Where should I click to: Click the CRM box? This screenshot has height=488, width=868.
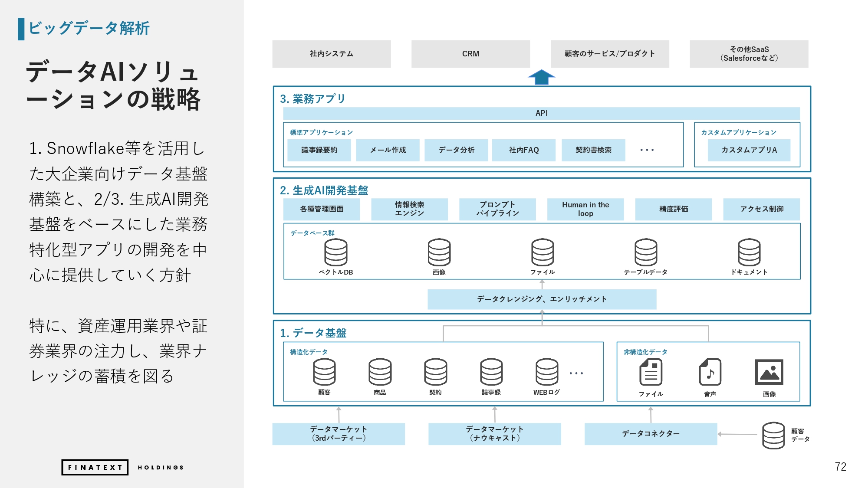coord(471,54)
